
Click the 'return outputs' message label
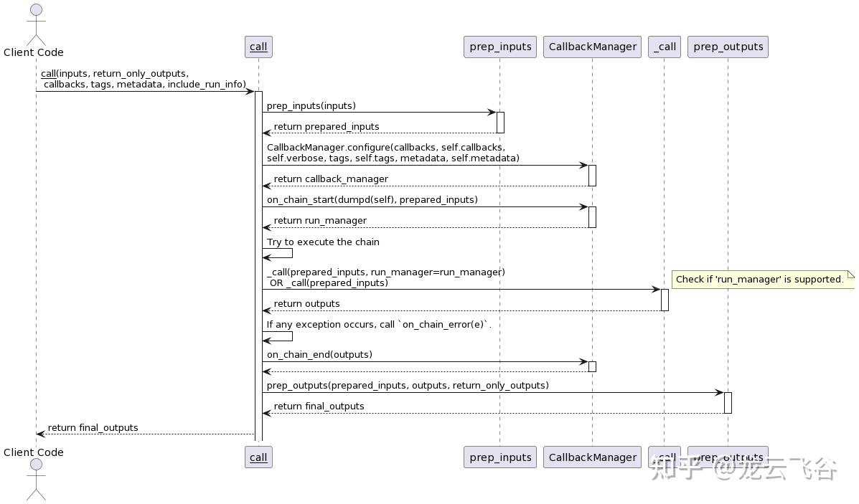[307, 304]
